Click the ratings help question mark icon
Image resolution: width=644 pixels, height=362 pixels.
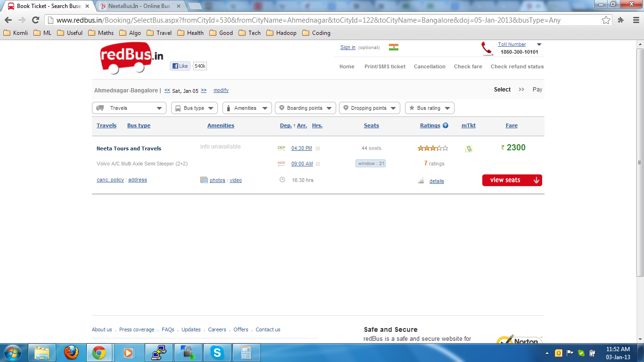click(446, 125)
